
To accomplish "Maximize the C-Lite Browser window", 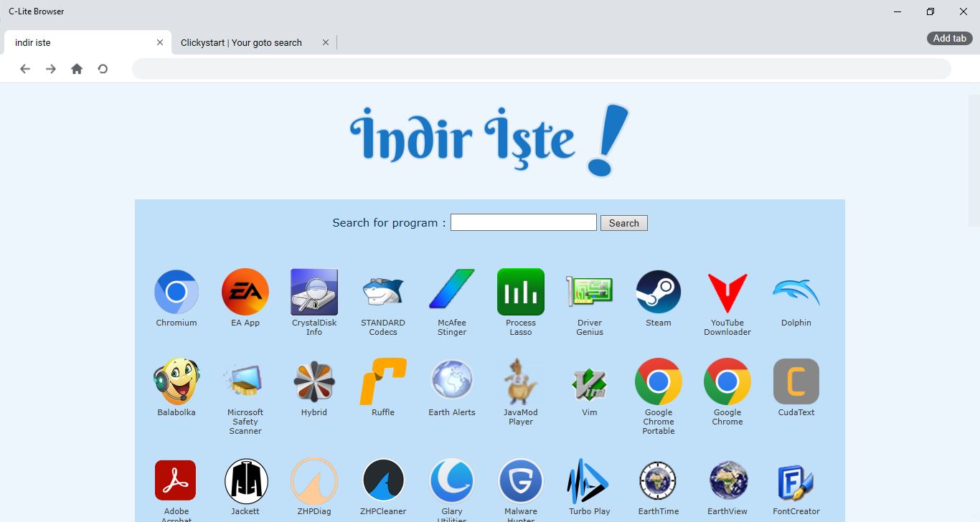I will pyautogui.click(x=930, y=11).
